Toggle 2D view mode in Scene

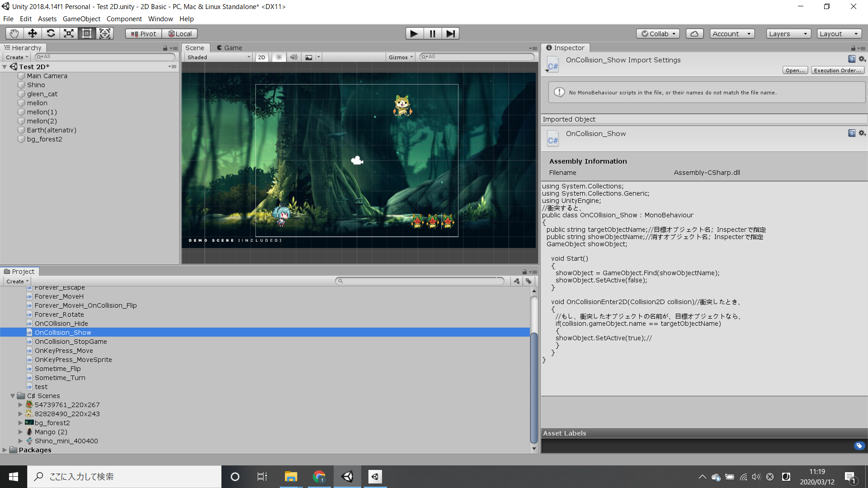[261, 57]
